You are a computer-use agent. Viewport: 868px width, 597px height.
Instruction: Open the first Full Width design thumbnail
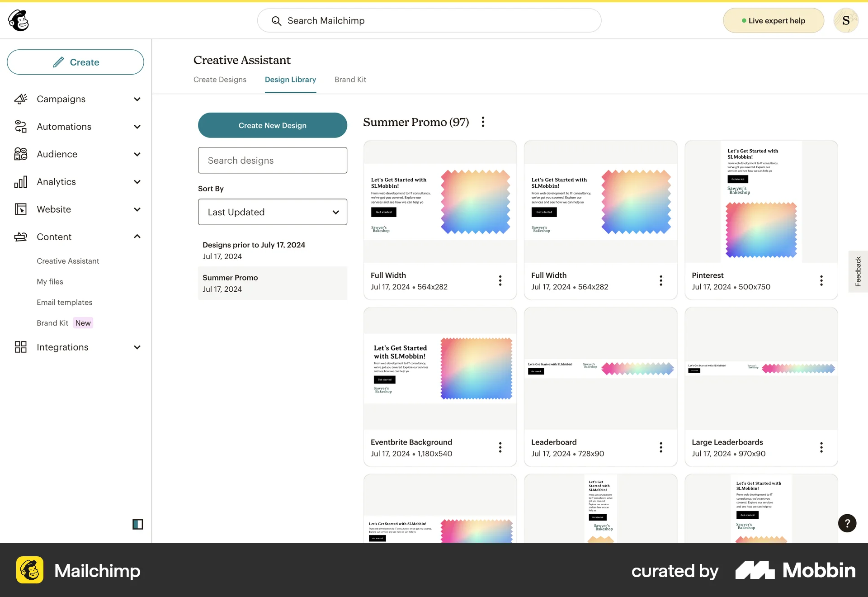click(440, 202)
